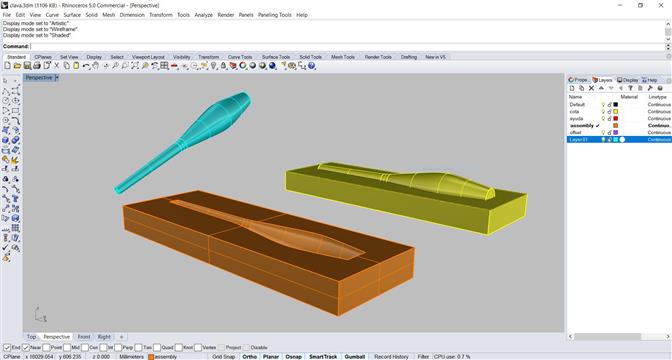The image size is (672, 360).
Task: Click the red color swatch of ayuda layer
Action: pos(615,118)
